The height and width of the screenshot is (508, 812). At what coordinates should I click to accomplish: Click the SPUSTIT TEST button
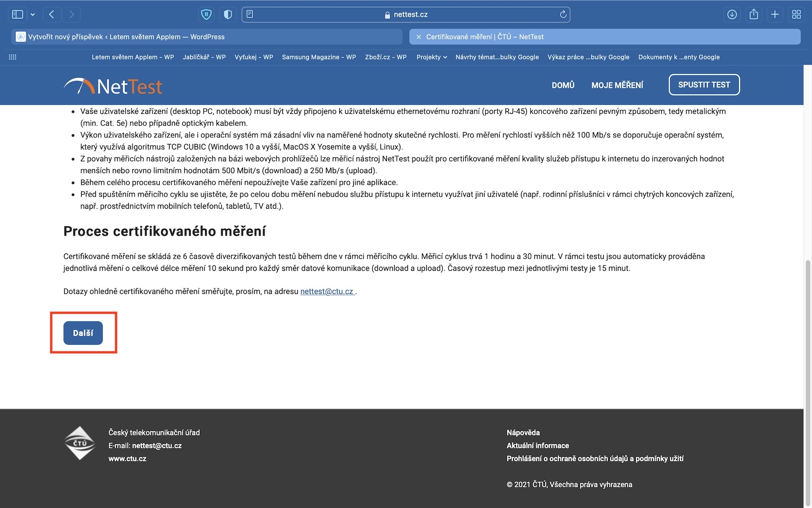point(704,85)
